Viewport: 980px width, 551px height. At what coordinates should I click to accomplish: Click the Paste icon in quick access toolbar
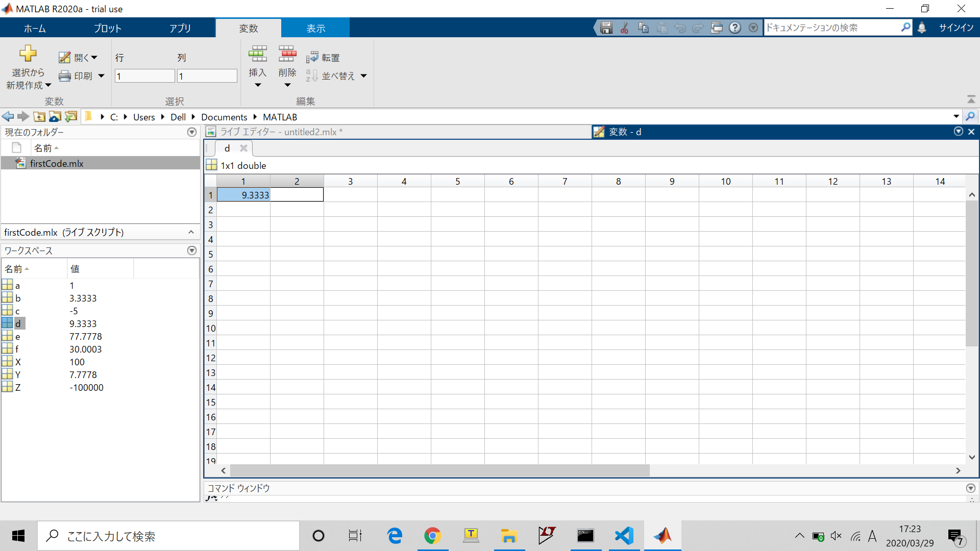[662, 28]
